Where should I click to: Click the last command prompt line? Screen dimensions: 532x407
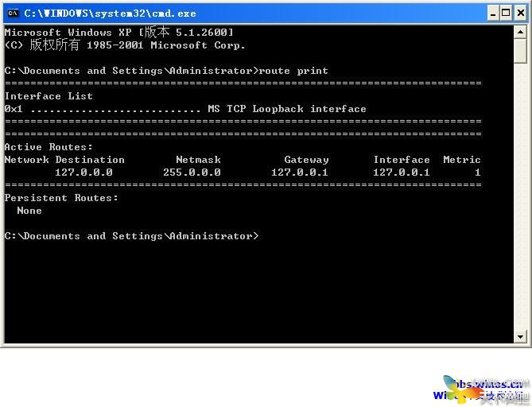click(132, 236)
